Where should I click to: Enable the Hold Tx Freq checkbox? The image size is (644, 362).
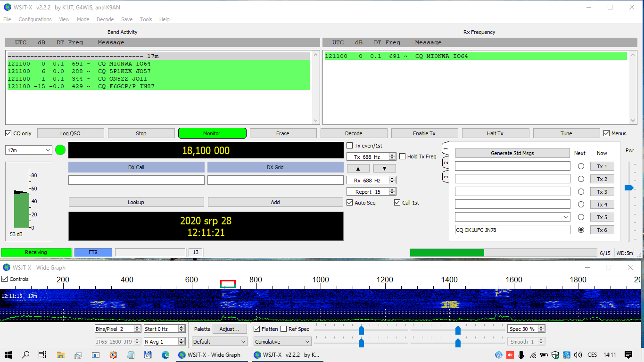pyautogui.click(x=403, y=156)
